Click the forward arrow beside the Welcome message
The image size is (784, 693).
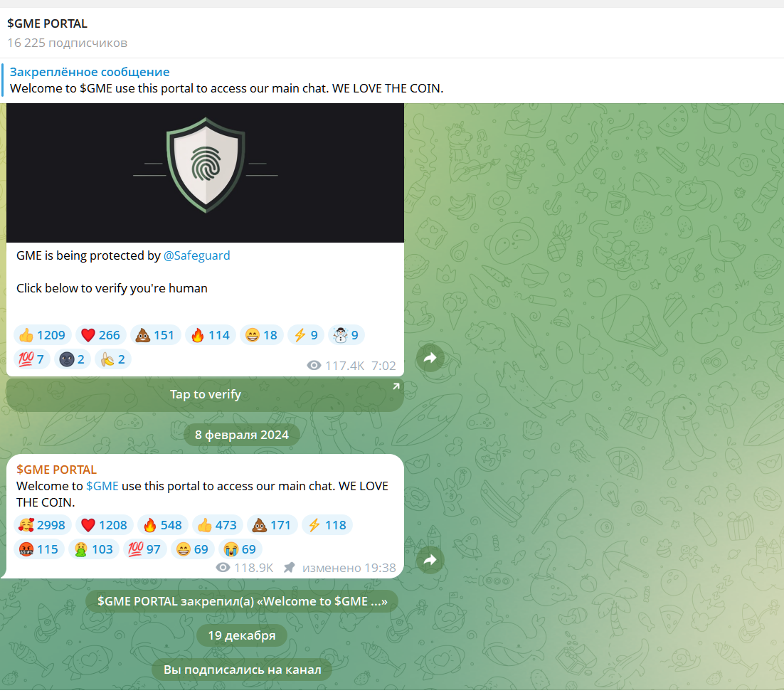click(x=430, y=560)
